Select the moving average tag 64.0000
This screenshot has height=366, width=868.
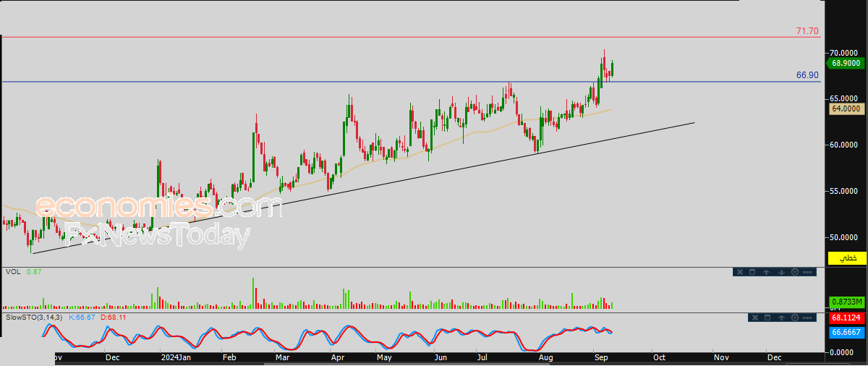pyautogui.click(x=846, y=108)
